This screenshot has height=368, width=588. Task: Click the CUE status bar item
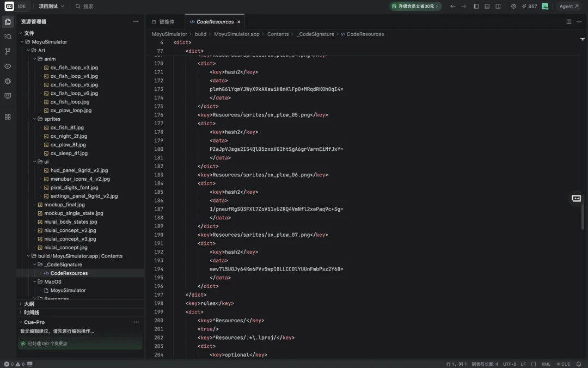coord(563,364)
